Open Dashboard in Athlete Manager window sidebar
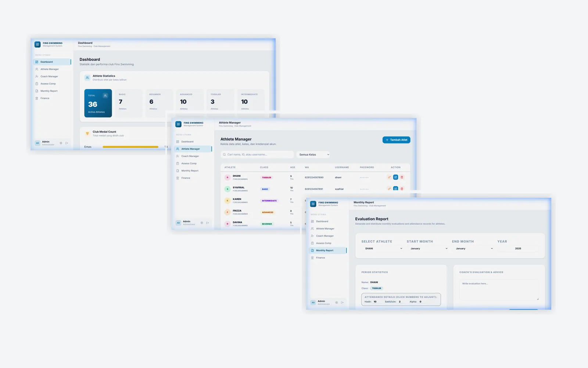588x368 pixels. (x=193, y=142)
